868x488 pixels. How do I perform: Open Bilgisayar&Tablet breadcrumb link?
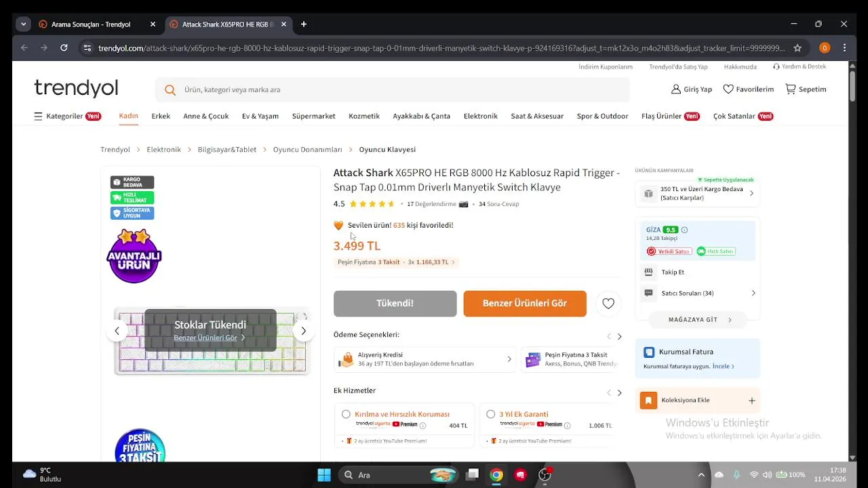pyautogui.click(x=227, y=150)
